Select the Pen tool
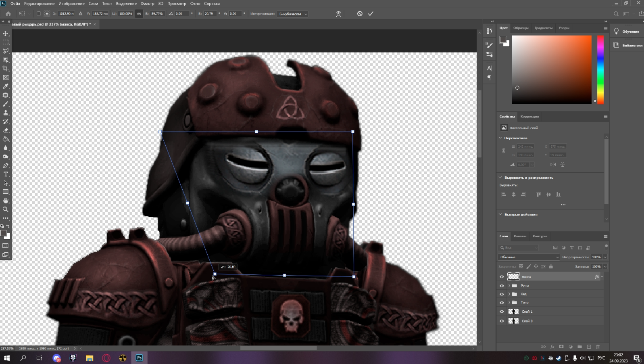Viewport: 644px width, 364px height. click(6, 165)
